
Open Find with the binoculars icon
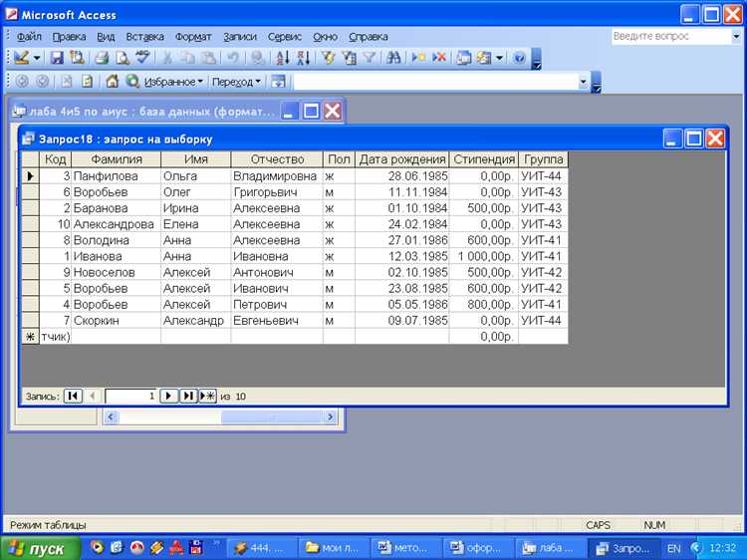[393, 59]
